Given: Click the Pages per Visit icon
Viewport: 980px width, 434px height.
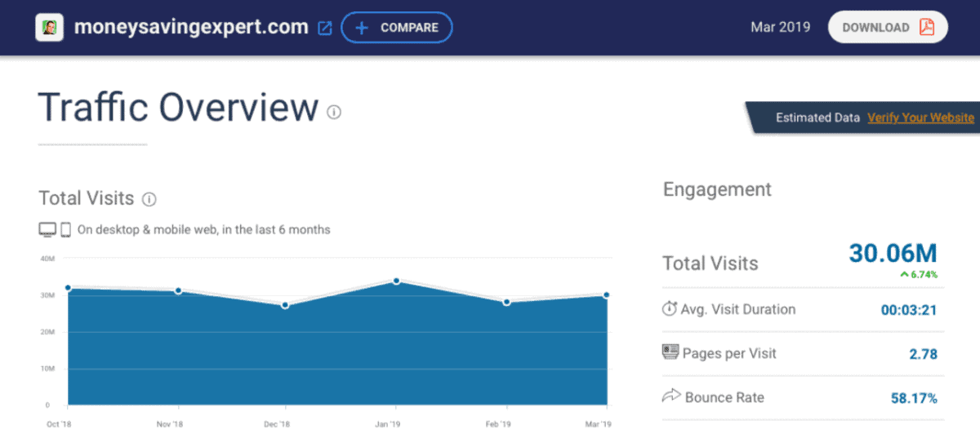Looking at the screenshot, I should tap(670, 352).
